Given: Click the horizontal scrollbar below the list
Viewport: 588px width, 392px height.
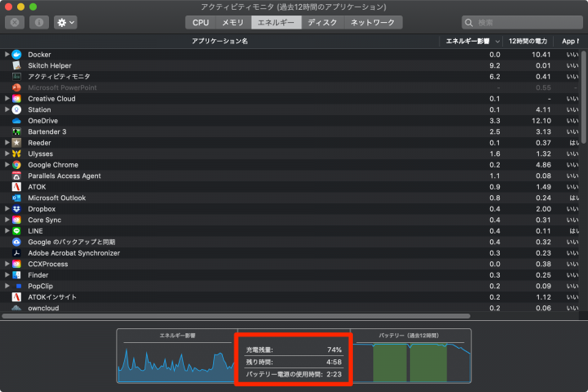Looking at the screenshot, I should tap(236, 316).
